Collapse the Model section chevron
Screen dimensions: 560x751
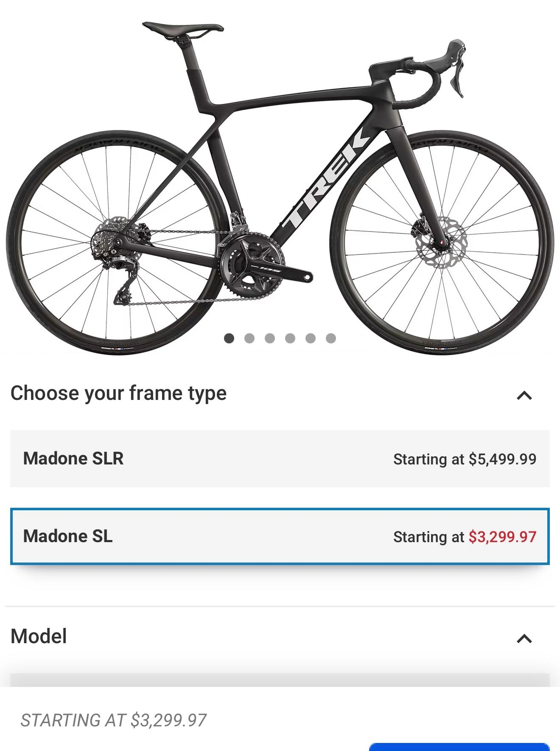pos(524,638)
